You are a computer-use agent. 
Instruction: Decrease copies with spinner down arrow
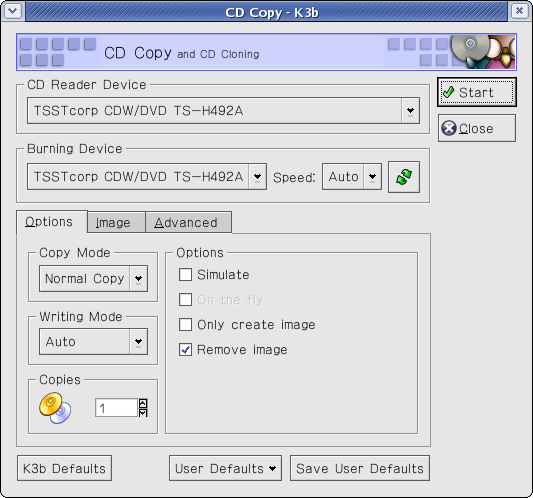143,412
